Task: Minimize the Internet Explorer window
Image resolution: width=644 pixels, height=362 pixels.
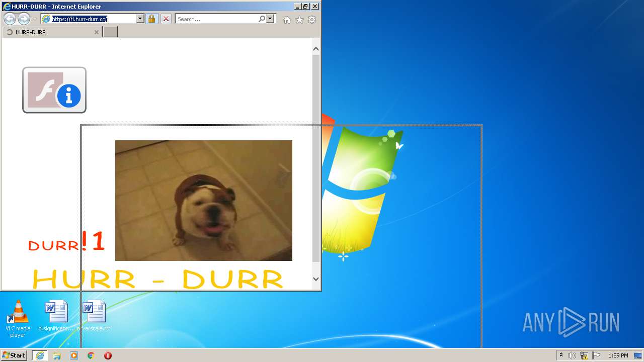Action: [298, 7]
